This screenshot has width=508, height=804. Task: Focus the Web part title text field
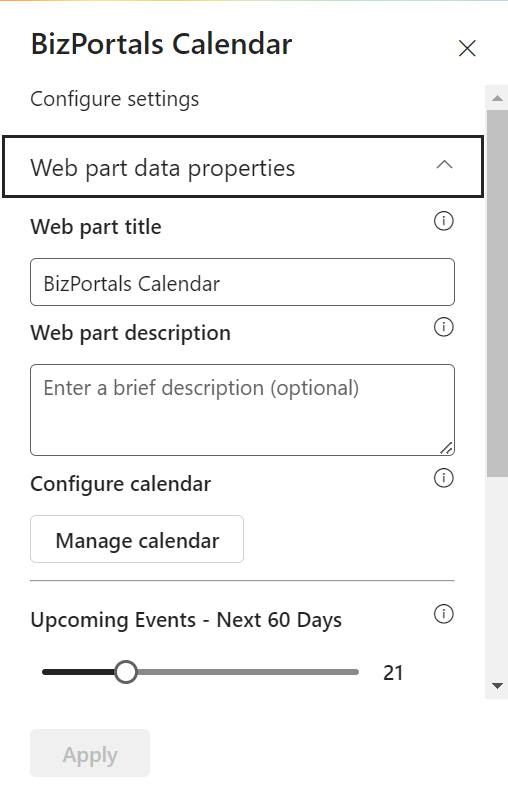point(242,282)
